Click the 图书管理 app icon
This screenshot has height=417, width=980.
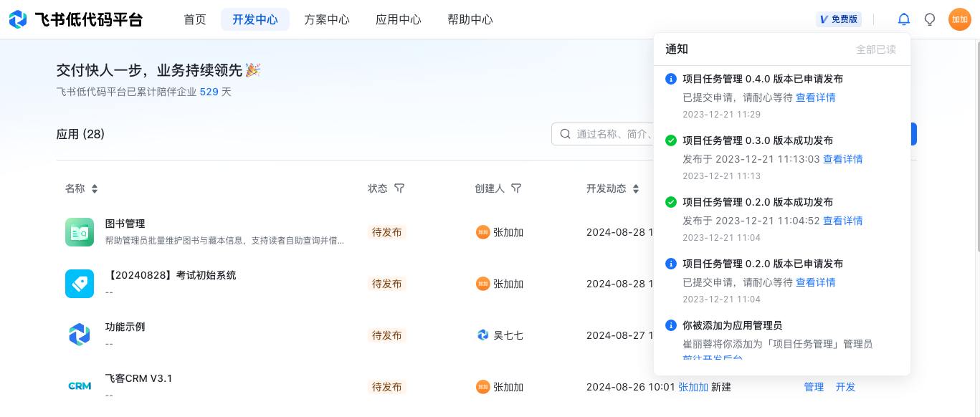click(x=80, y=232)
